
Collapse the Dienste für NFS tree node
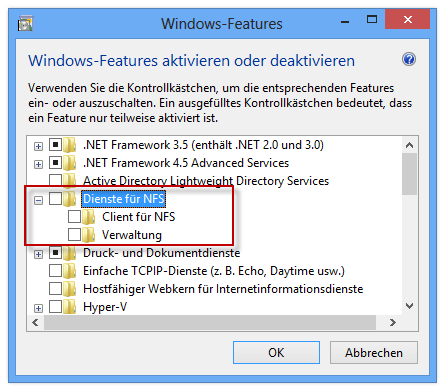click(x=39, y=200)
